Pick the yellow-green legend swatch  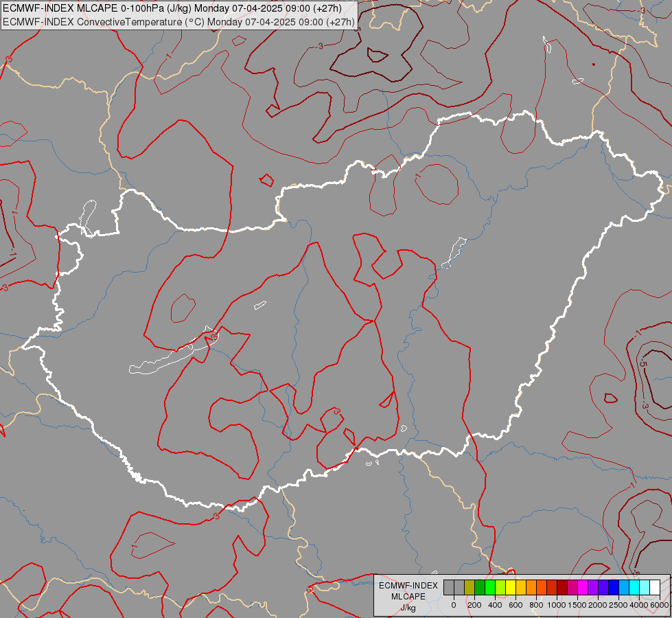[x=500, y=588]
